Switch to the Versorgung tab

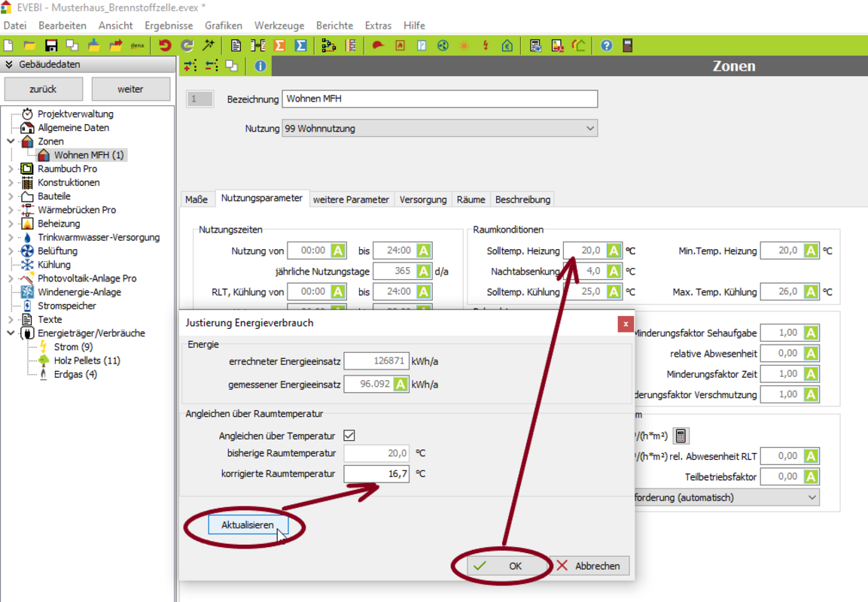pos(423,199)
